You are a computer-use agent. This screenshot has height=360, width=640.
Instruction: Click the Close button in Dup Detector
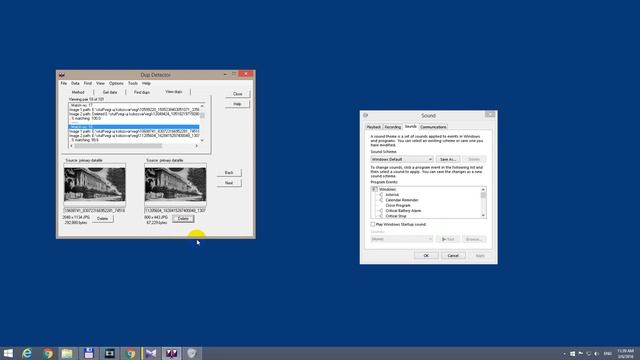pos(237,94)
